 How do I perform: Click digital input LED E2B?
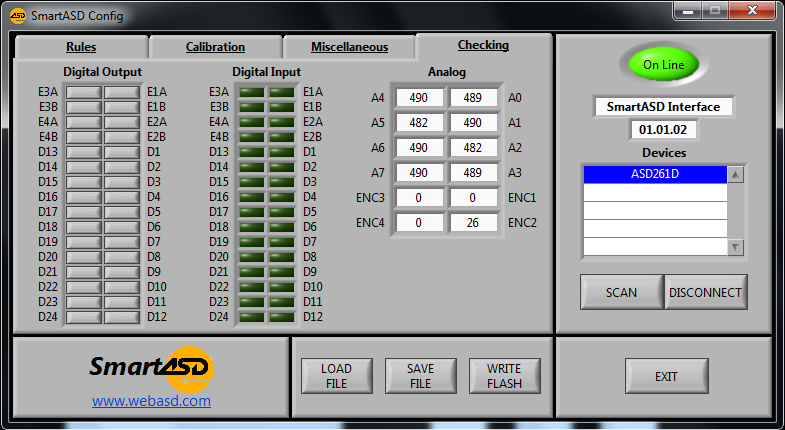(282, 137)
